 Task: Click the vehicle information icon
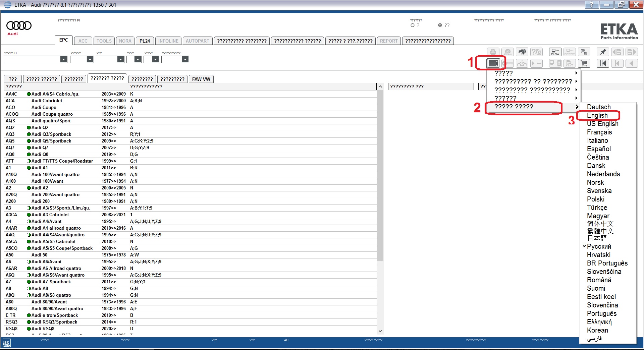pos(522,63)
